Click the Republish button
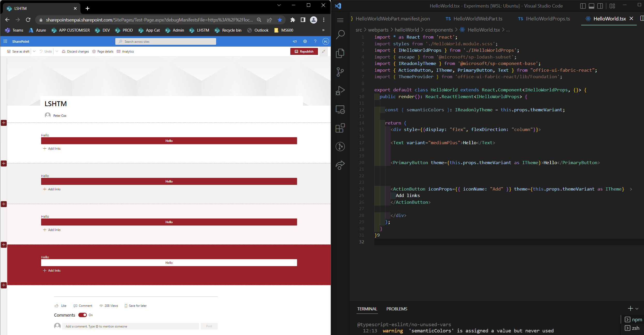This screenshot has height=335, width=644. tap(304, 51)
